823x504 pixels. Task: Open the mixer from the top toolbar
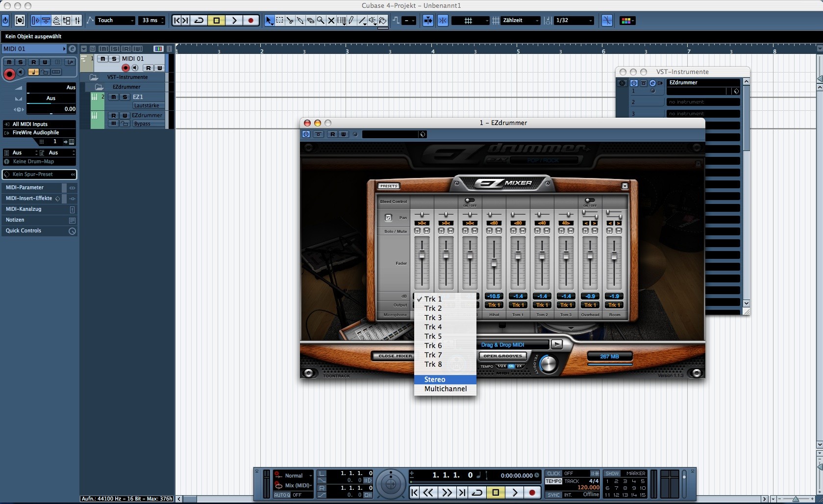click(77, 21)
